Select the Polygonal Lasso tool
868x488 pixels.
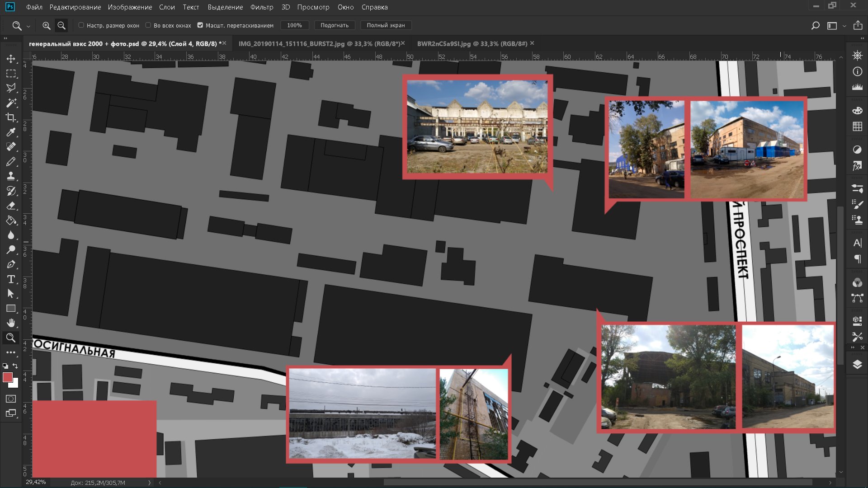click(11, 88)
